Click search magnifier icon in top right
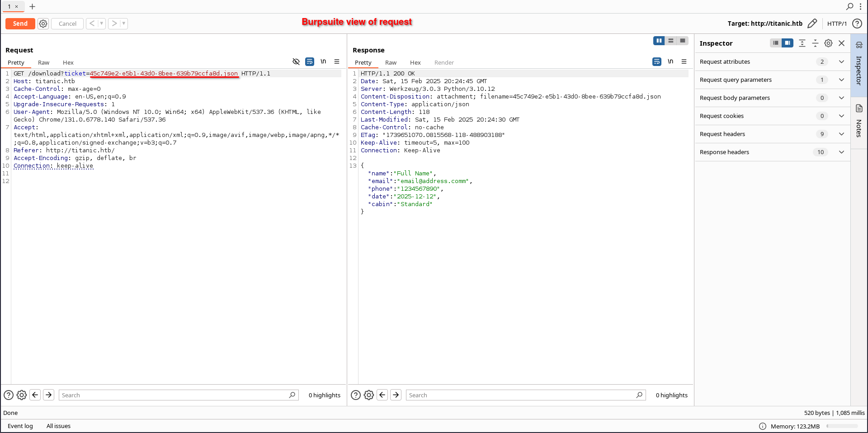The width and height of the screenshot is (868, 433). pyautogui.click(x=849, y=6)
